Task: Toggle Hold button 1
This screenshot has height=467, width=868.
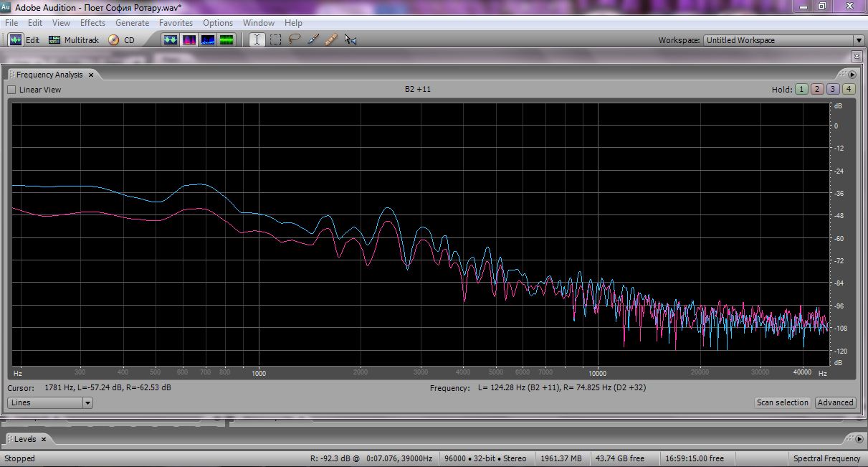Action: [x=801, y=90]
